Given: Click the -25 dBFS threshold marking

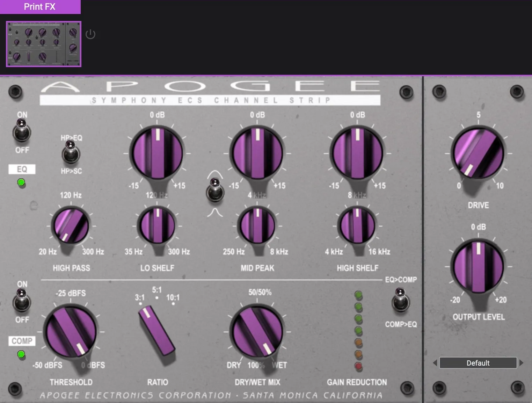Looking at the screenshot, I should point(71,293).
